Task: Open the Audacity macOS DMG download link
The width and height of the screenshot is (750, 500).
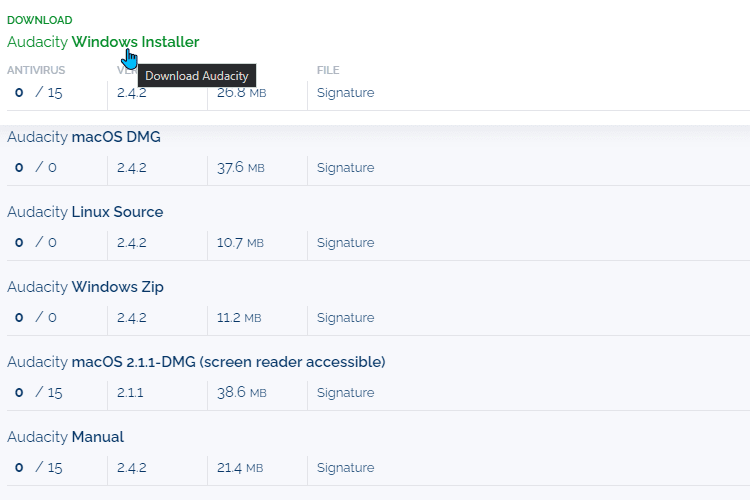Action: [x=84, y=137]
